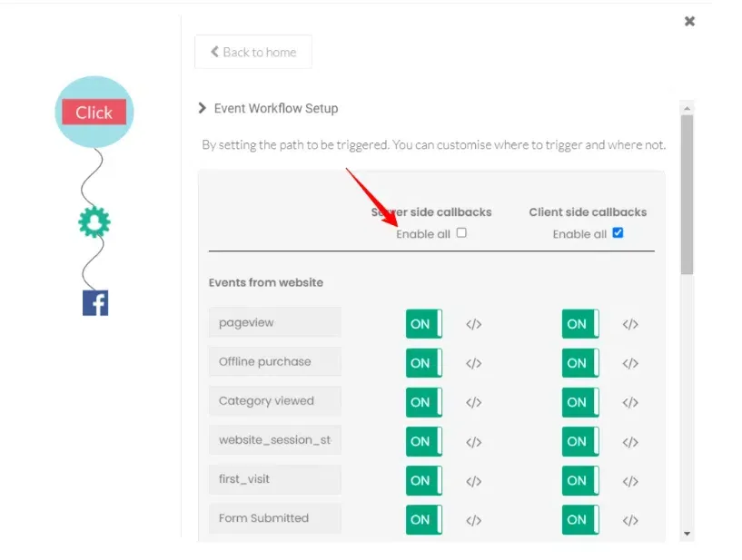Click the Category viewed event field
This screenshot has height=560, width=742.
coord(275,401)
